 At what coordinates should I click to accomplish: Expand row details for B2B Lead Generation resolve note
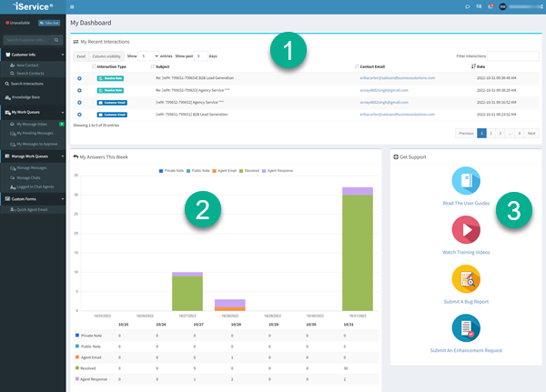coord(79,78)
